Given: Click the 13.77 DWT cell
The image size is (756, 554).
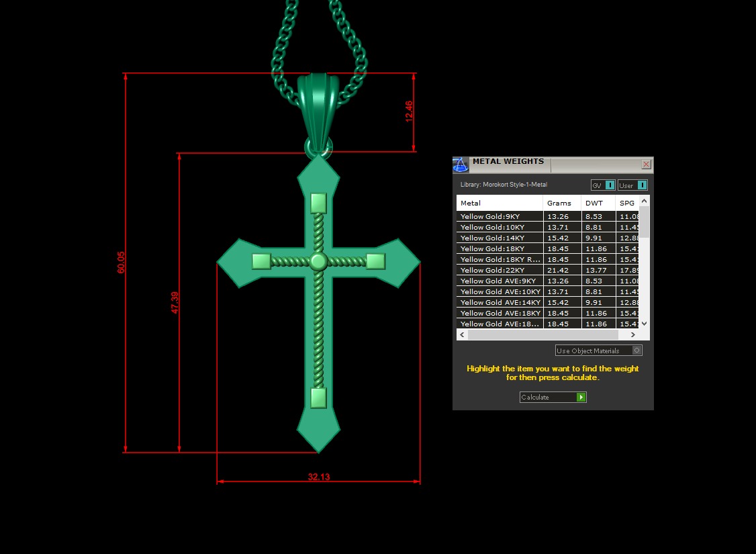Looking at the screenshot, I should pyautogui.click(x=598, y=270).
